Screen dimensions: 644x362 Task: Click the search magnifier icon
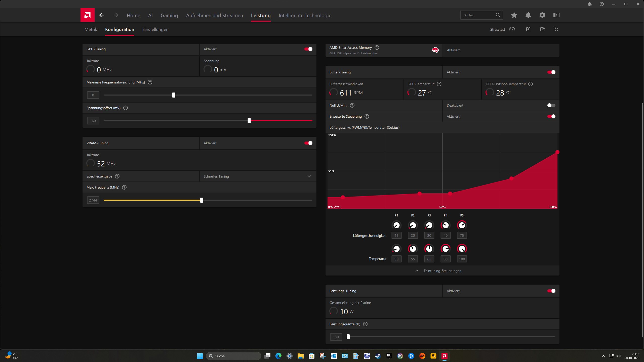click(498, 15)
